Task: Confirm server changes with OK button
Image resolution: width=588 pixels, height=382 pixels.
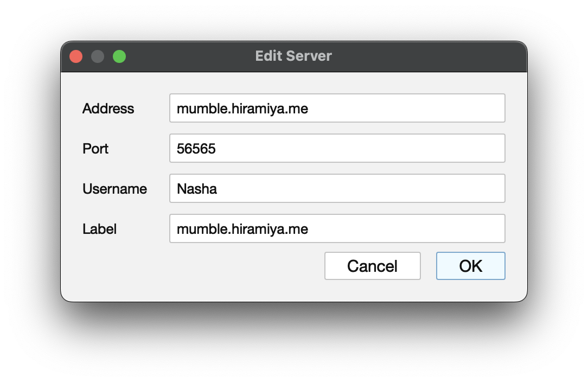Action: 470,266
